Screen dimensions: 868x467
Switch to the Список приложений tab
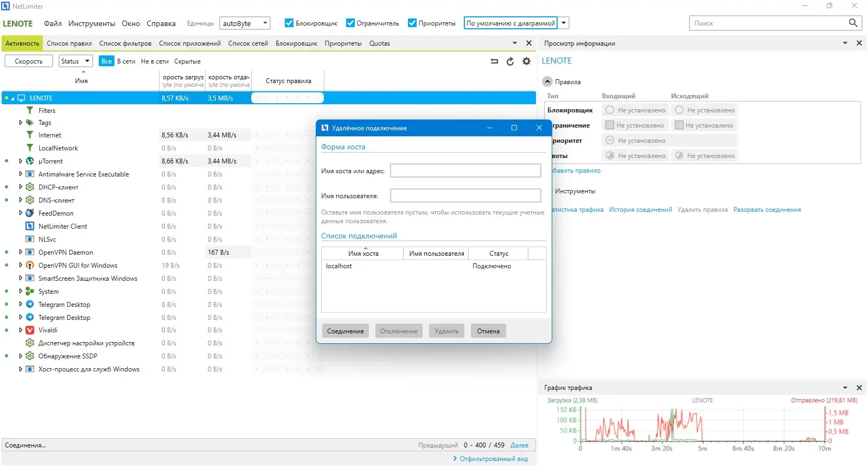click(x=190, y=43)
